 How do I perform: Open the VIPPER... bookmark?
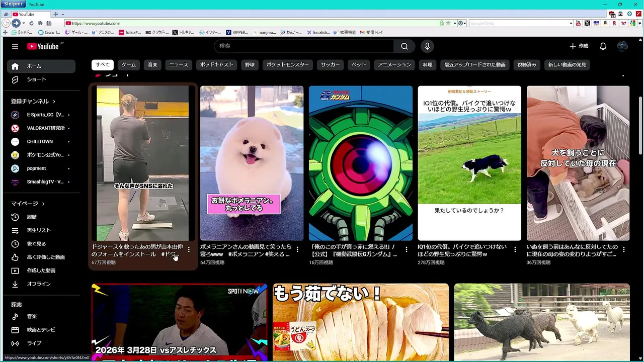pyautogui.click(x=237, y=33)
